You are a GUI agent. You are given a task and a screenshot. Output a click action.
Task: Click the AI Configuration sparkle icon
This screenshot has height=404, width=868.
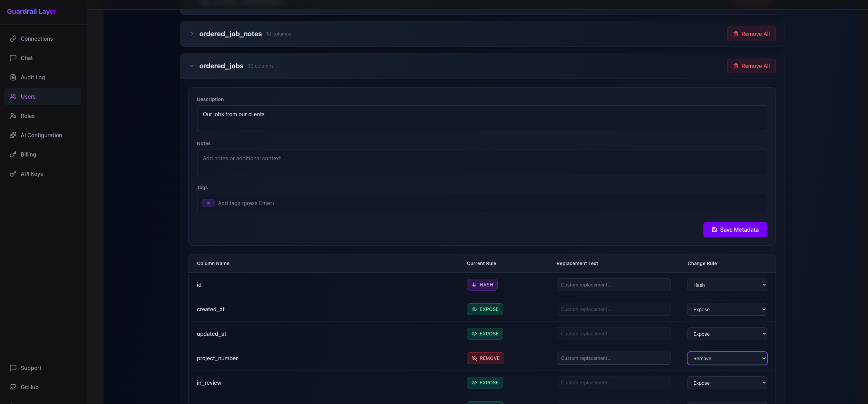13,135
